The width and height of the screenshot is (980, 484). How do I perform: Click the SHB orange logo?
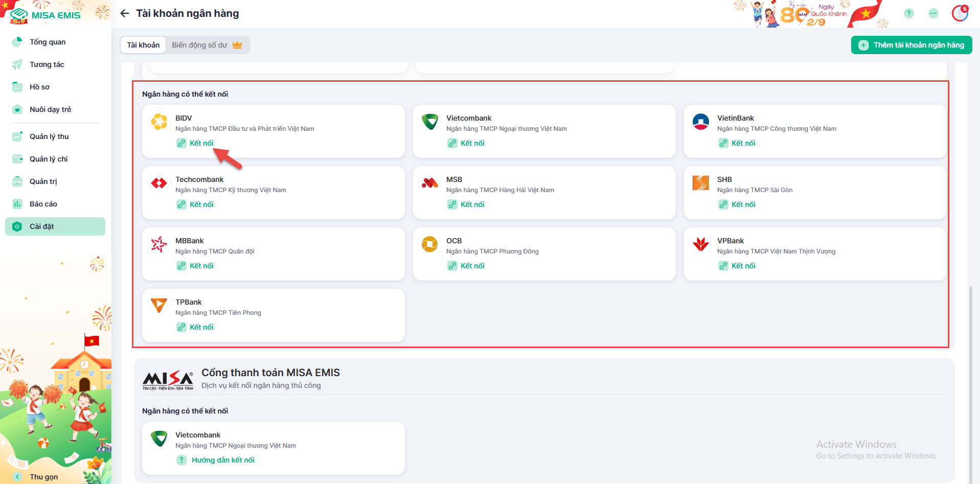click(x=701, y=183)
